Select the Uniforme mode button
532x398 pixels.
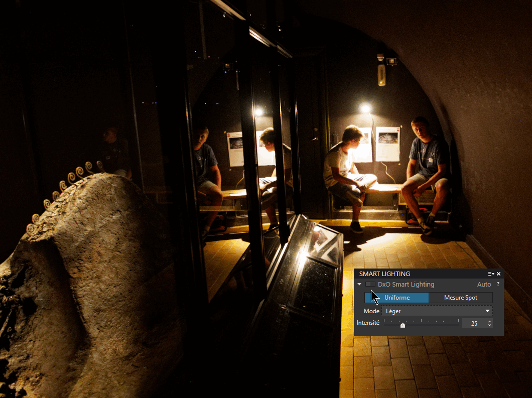pos(396,298)
